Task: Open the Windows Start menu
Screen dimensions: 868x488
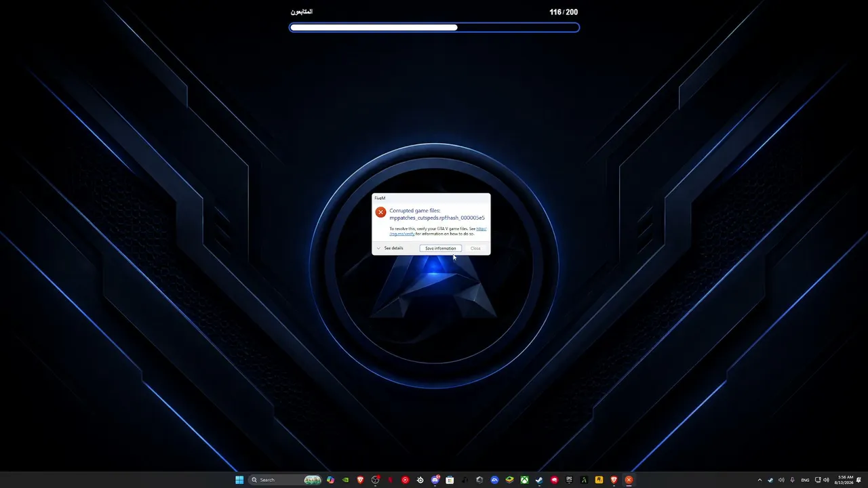Action: click(x=239, y=480)
